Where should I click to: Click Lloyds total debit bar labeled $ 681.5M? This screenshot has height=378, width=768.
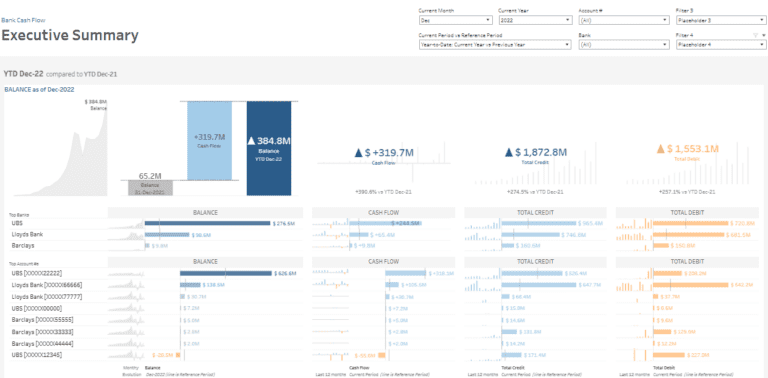point(689,235)
